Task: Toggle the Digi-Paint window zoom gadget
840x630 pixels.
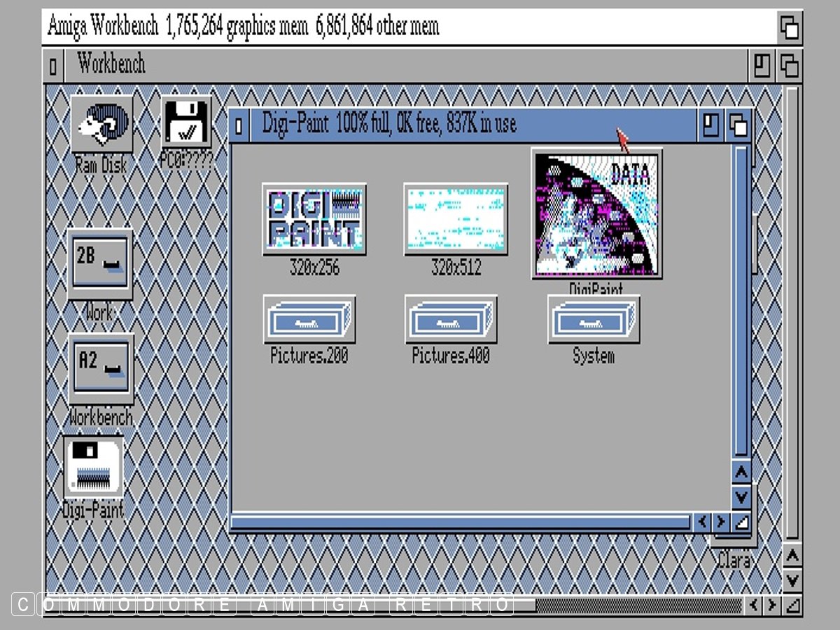Action: [x=711, y=126]
